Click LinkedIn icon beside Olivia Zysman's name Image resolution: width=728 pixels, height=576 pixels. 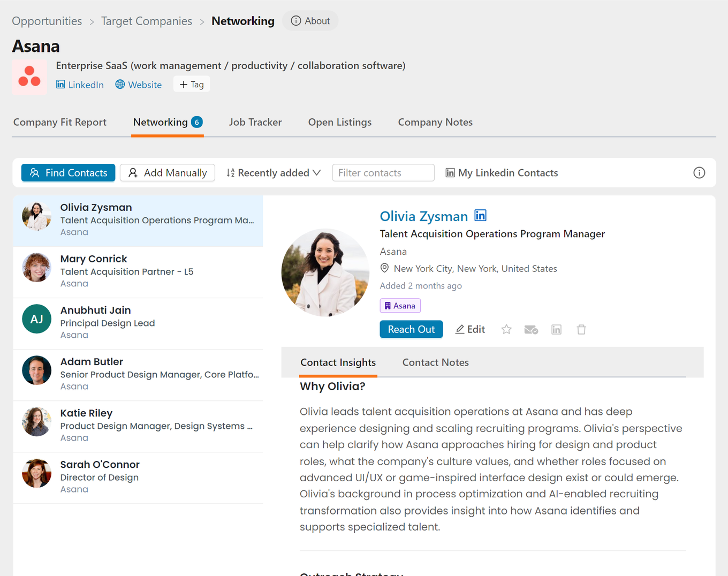[481, 216]
